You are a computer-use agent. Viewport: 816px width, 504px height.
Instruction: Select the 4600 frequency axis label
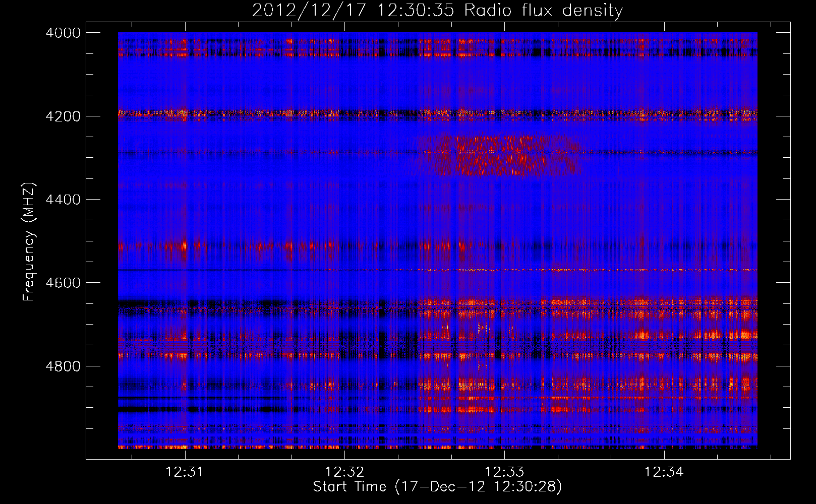click(x=63, y=283)
